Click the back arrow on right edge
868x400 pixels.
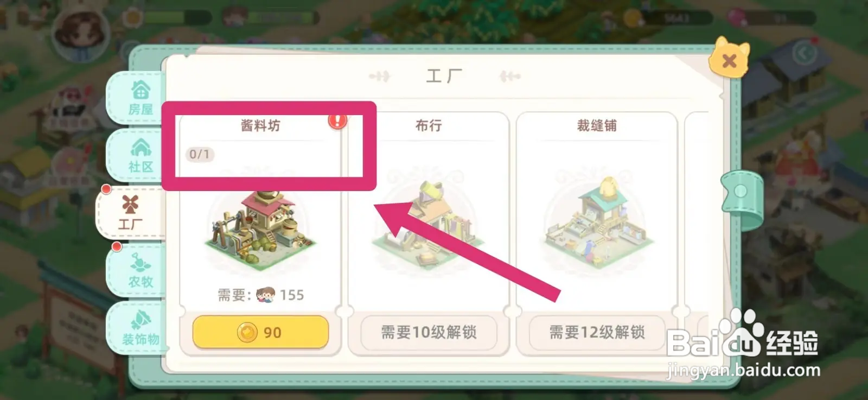click(804, 53)
